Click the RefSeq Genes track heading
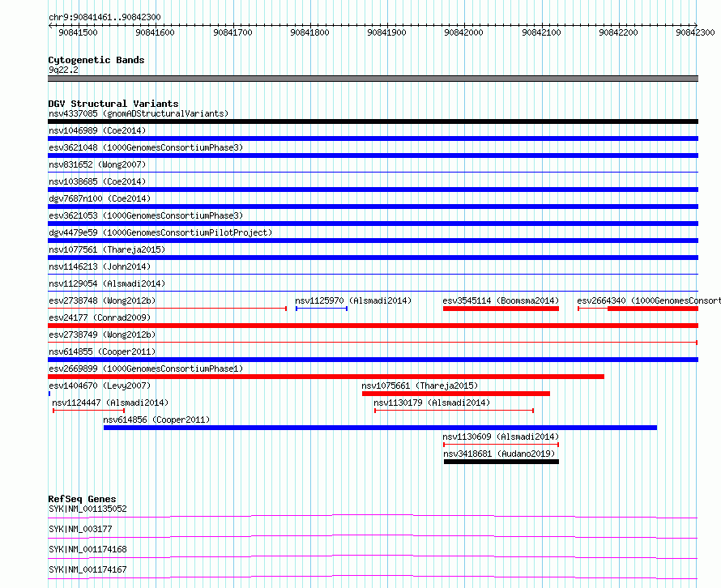The image size is (721, 588). pos(82,499)
